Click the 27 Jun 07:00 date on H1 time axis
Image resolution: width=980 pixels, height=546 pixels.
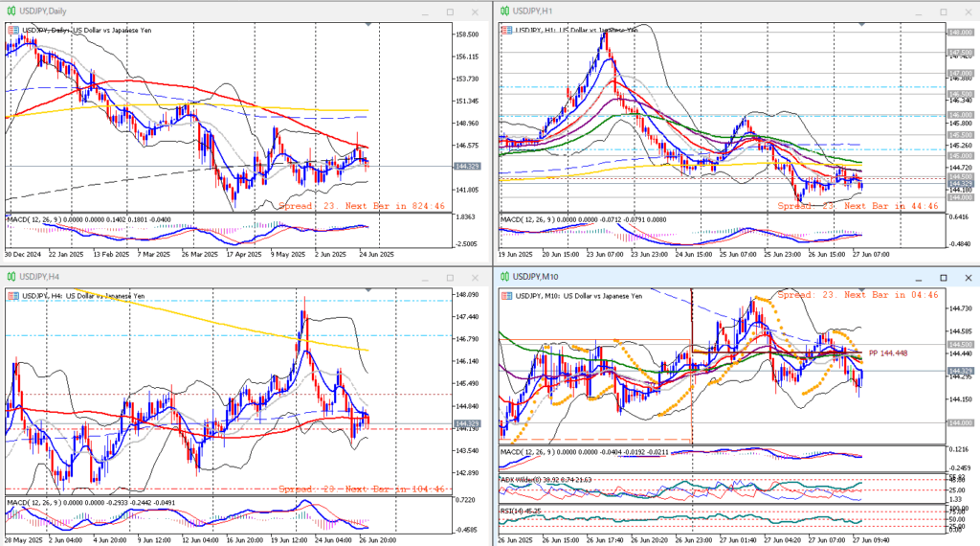click(x=871, y=255)
